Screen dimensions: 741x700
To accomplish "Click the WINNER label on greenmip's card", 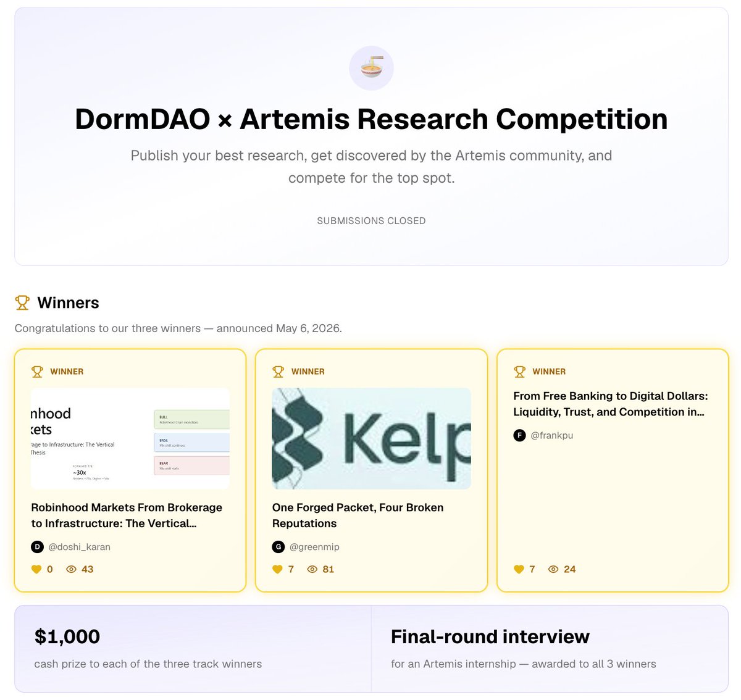I will (x=308, y=372).
